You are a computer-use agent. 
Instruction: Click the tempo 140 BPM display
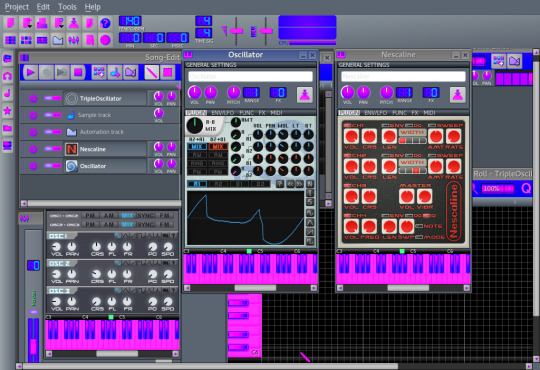pos(130,21)
